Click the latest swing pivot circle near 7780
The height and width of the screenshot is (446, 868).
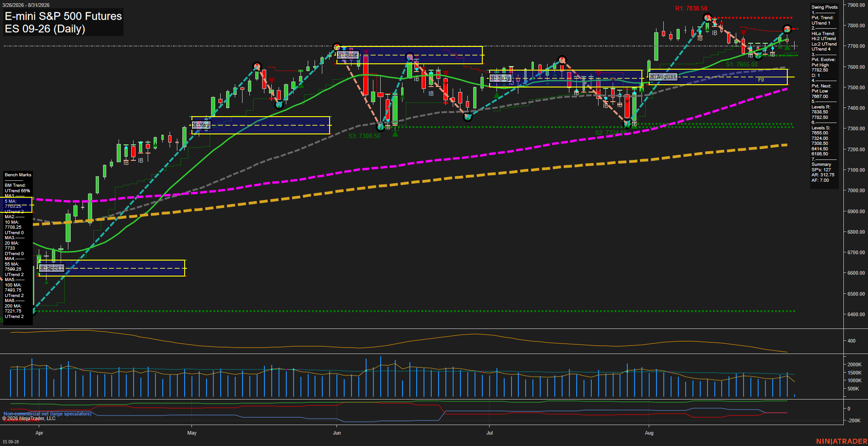(787, 29)
